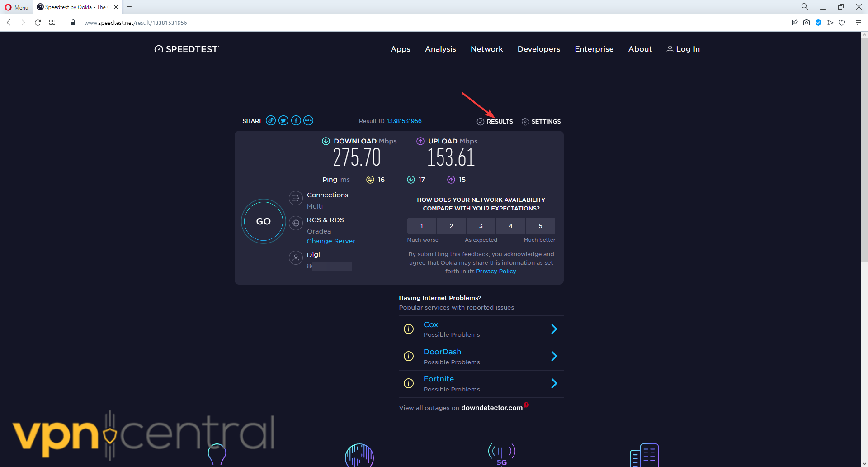Click the page vertical scrollbar

(x=864, y=149)
